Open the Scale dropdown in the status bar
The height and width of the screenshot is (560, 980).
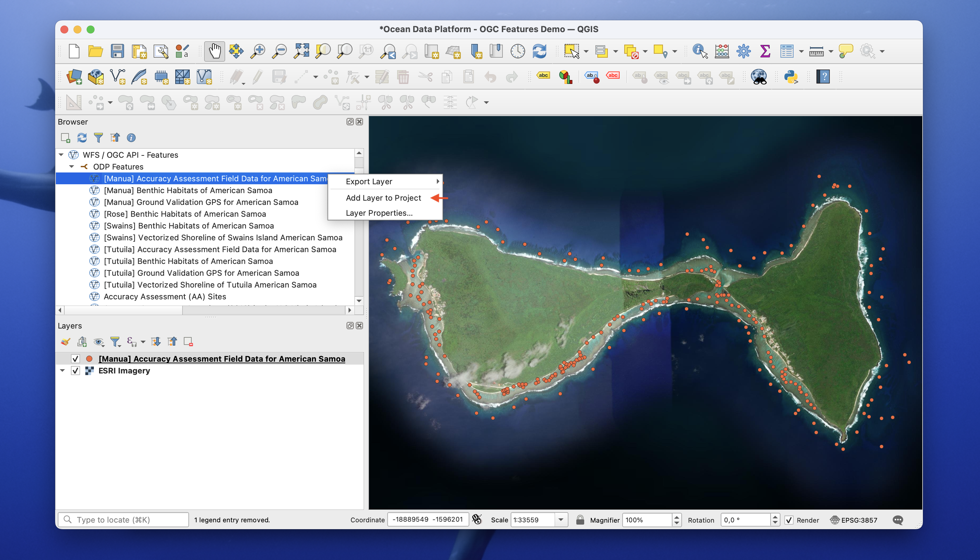(x=562, y=520)
